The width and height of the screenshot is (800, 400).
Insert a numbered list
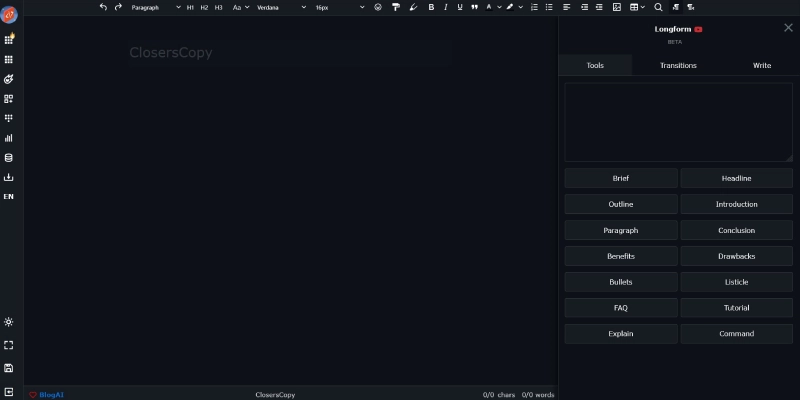point(534,7)
